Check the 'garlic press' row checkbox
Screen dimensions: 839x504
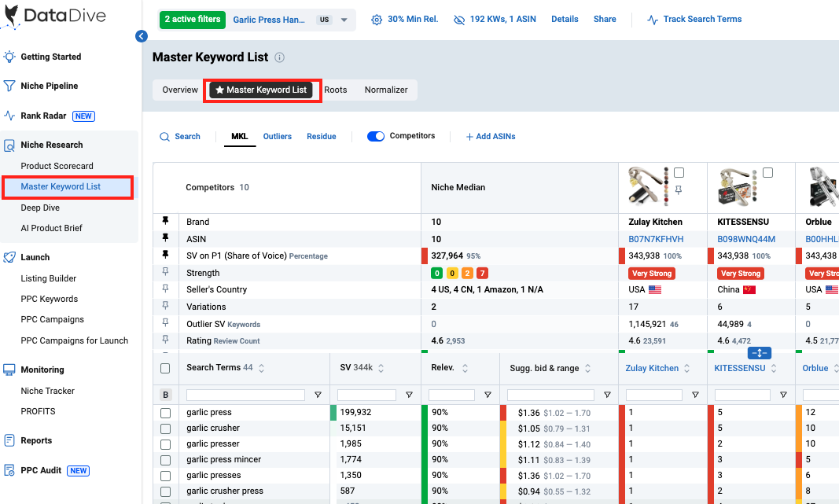pyautogui.click(x=165, y=413)
